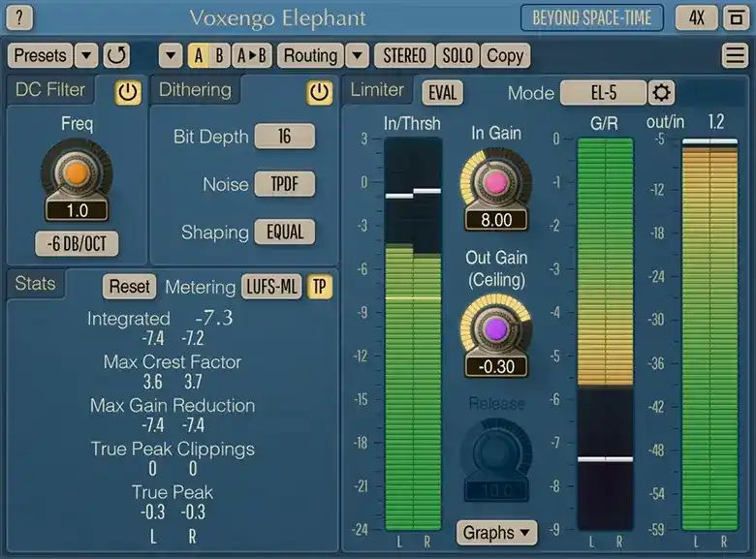
Task: Click the Integrated -7.3 reading
Action: [x=214, y=318]
